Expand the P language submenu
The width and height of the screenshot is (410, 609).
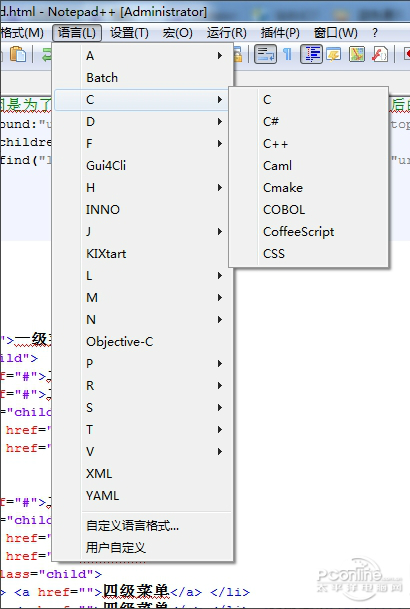(x=143, y=364)
